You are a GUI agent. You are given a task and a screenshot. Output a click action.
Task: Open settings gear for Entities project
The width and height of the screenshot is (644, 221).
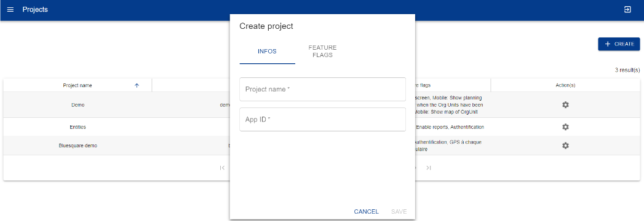pos(565,127)
